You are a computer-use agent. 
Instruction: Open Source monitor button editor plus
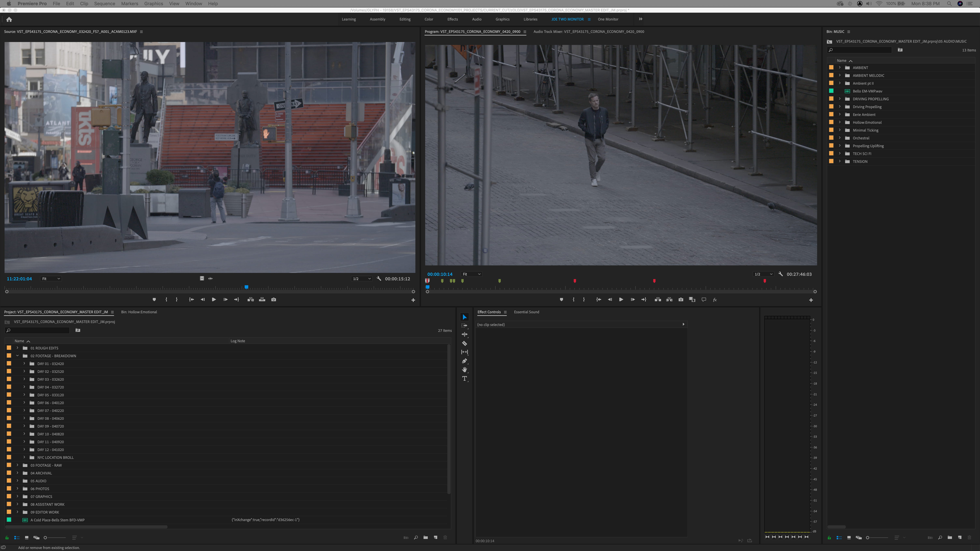[413, 300]
